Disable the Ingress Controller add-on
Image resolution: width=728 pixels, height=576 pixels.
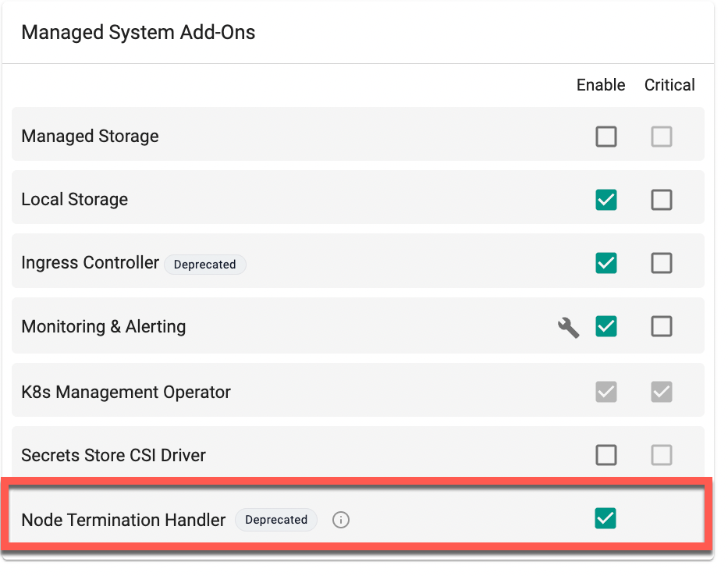pos(605,263)
